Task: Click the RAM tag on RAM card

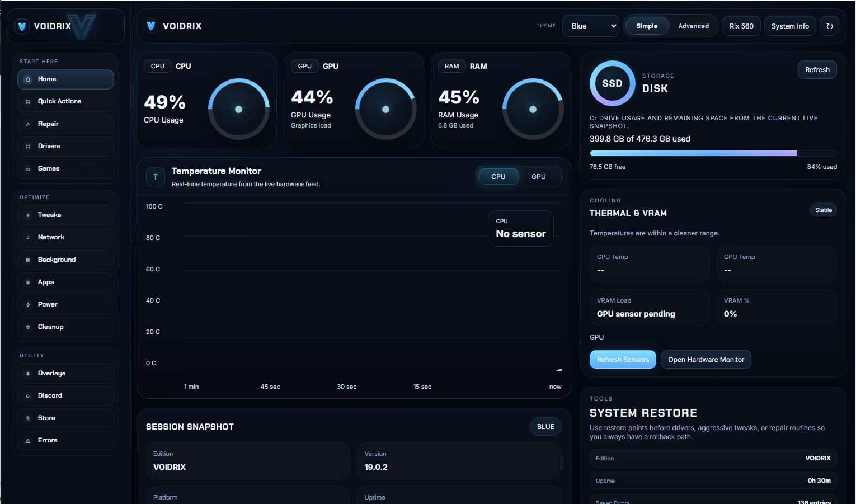Action: click(x=452, y=66)
